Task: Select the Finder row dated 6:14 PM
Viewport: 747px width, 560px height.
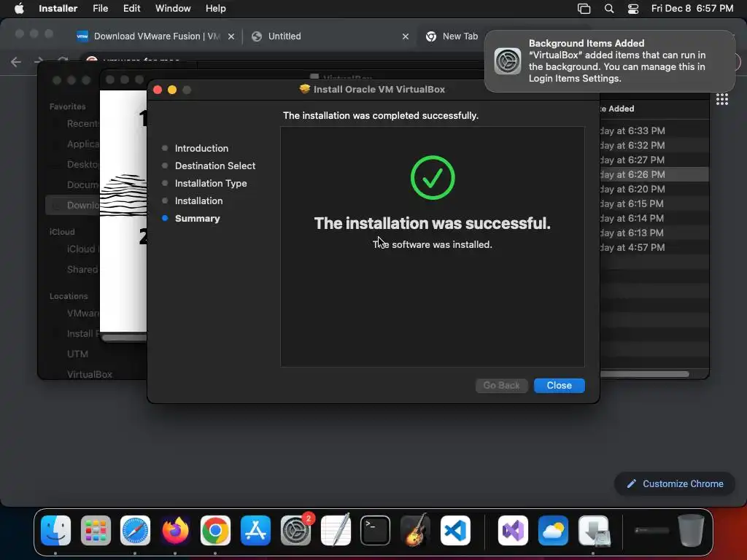Action: (x=654, y=218)
